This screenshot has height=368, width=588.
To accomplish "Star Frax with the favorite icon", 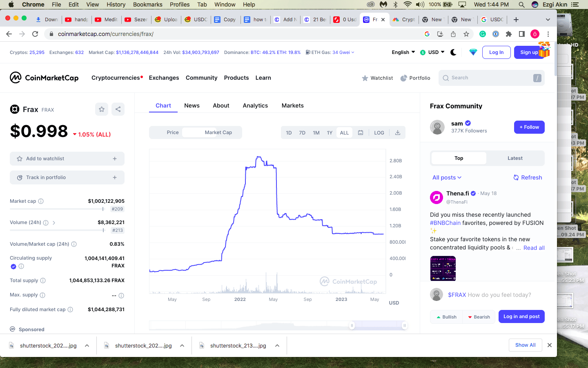I will (102, 109).
